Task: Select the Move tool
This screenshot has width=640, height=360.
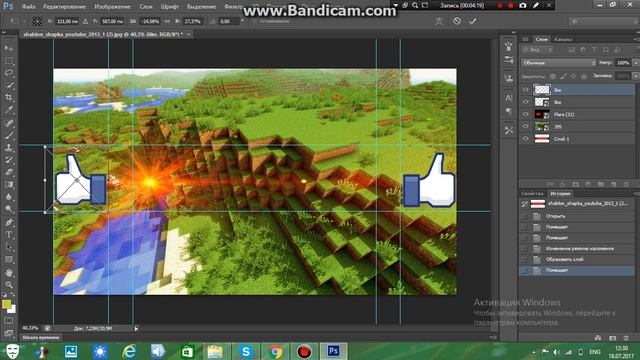Action: [9, 48]
